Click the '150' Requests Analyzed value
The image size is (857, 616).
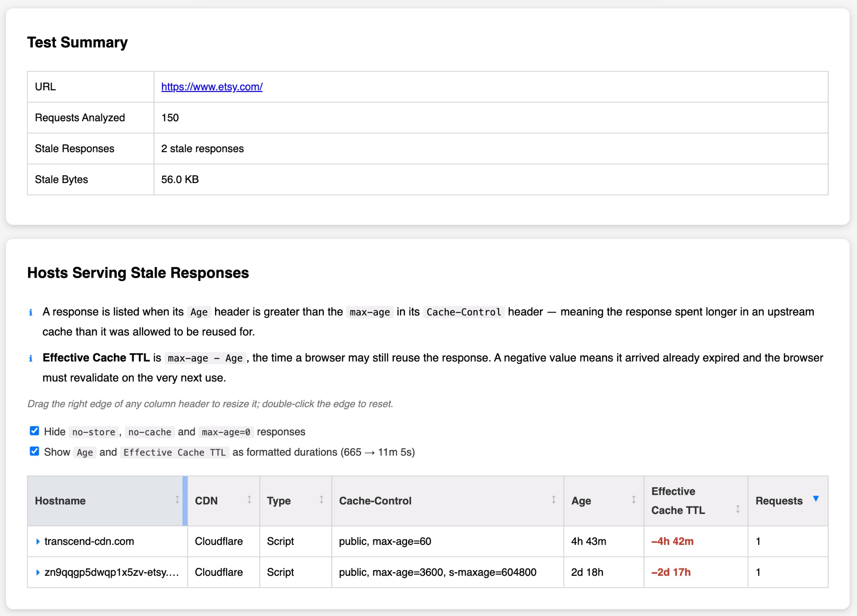[x=170, y=118]
